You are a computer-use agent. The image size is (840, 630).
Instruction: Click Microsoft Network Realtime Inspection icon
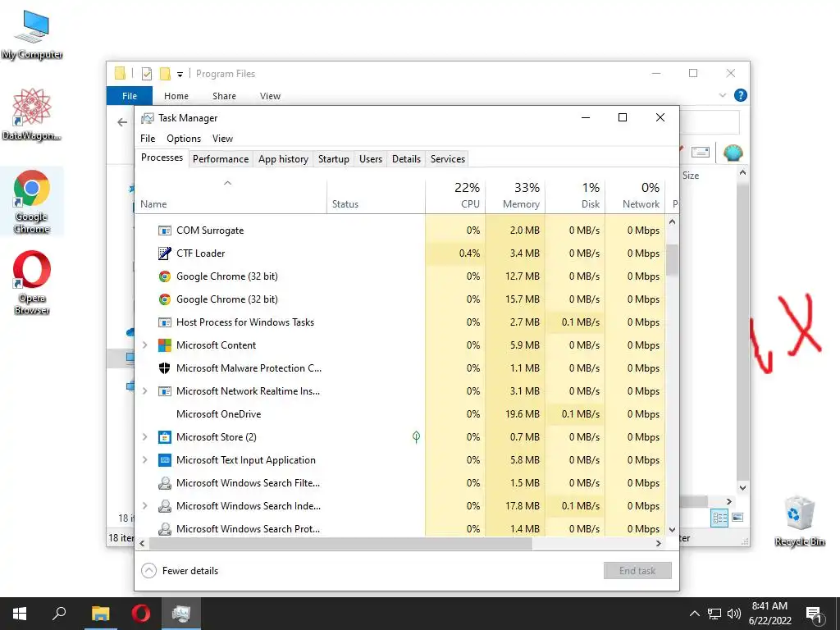coord(164,391)
